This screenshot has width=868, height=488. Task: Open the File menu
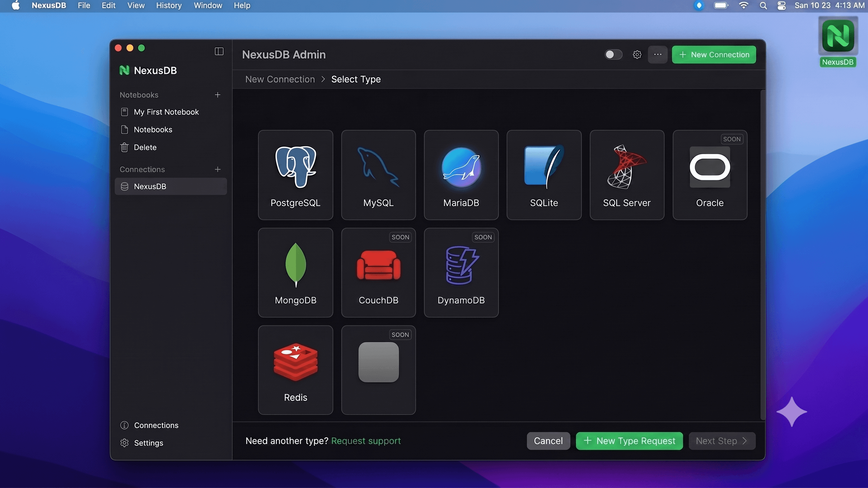click(84, 6)
